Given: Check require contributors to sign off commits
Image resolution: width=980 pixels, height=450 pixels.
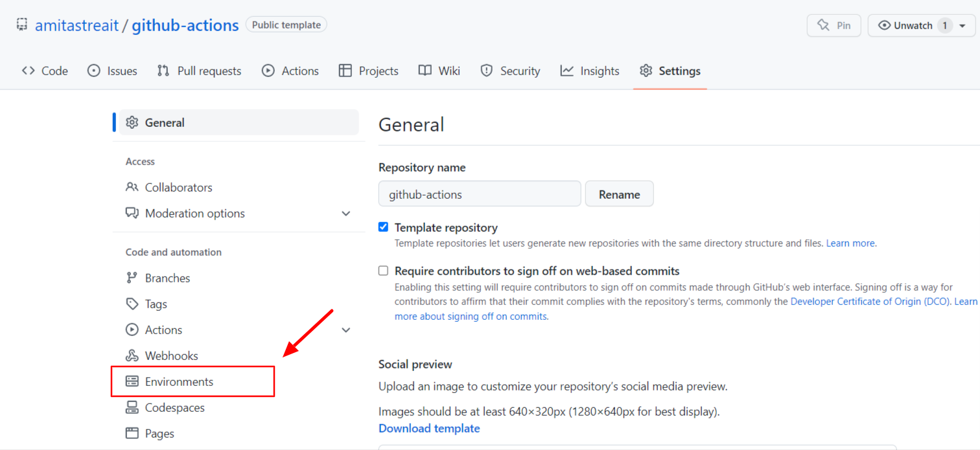Looking at the screenshot, I should coord(383,271).
